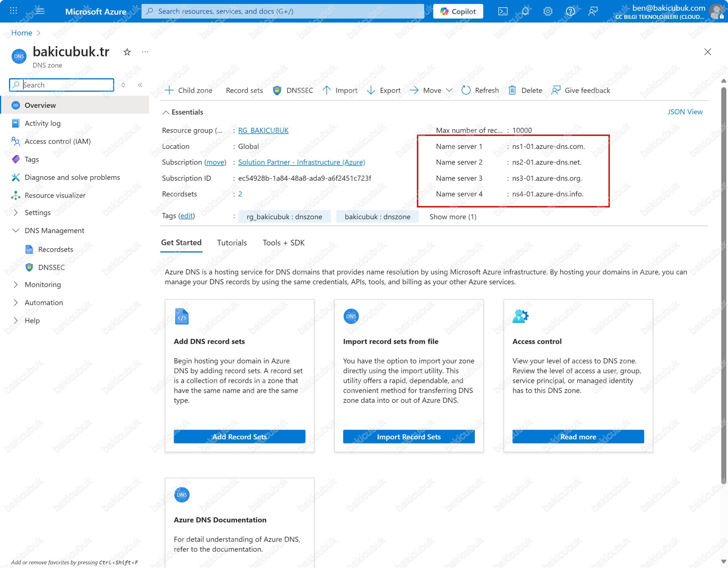
Task: Open portal settings gear icon
Action: pyautogui.click(x=547, y=11)
